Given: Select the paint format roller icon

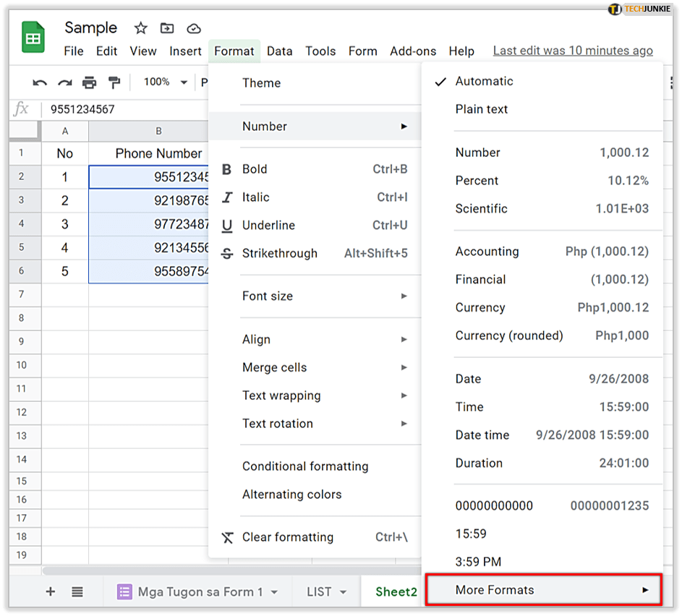Looking at the screenshot, I should coord(114,82).
